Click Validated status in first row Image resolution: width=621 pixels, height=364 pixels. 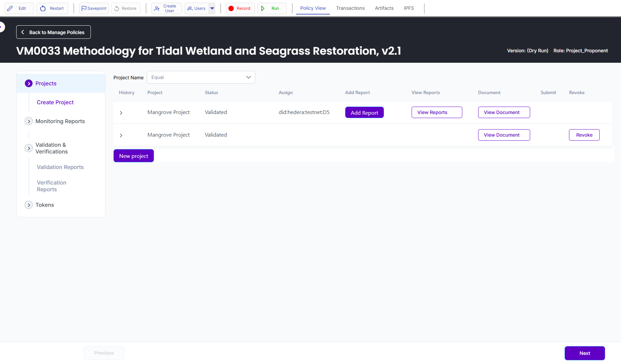216,112
